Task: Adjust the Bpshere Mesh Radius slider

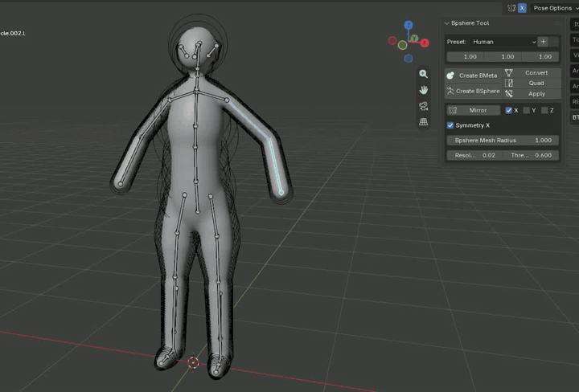Action: pyautogui.click(x=503, y=140)
